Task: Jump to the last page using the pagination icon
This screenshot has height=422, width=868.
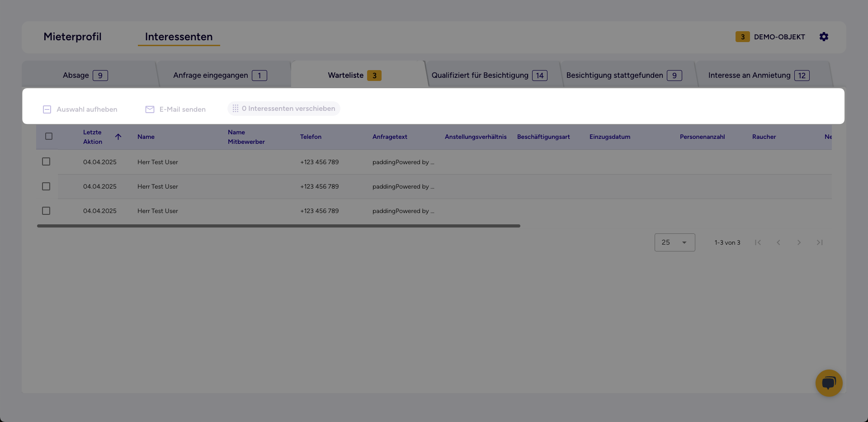Action: click(x=820, y=242)
